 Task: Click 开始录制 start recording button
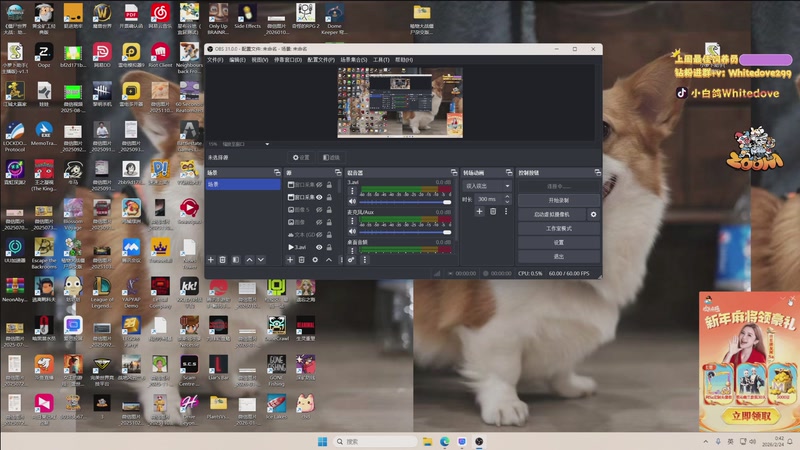559,200
